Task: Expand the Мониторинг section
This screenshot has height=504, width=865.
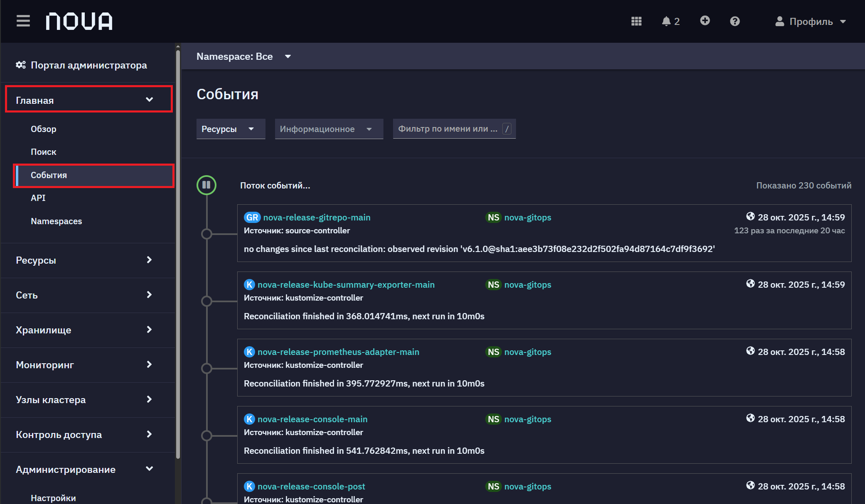Action: [88, 365]
